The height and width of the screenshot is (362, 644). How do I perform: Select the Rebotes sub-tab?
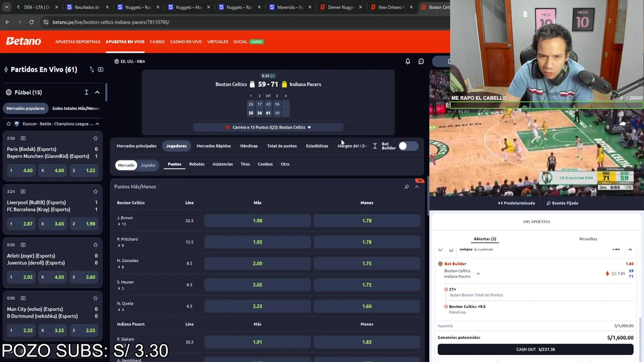coord(197,164)
